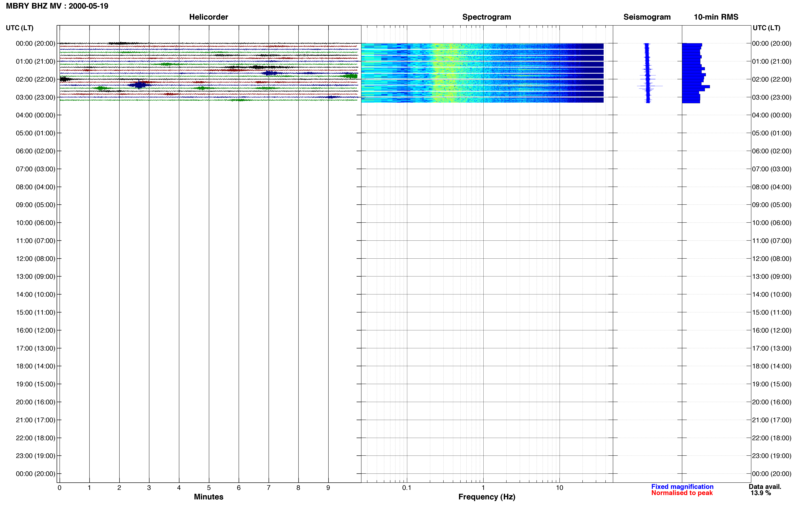Click the left-axis time label 02:00 (22:00)

36,79
